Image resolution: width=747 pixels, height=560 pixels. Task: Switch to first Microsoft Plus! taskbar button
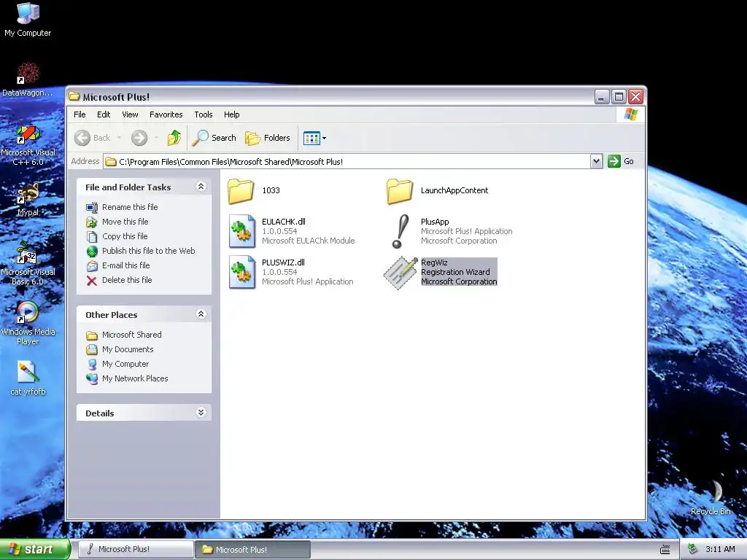coord(135,549)
